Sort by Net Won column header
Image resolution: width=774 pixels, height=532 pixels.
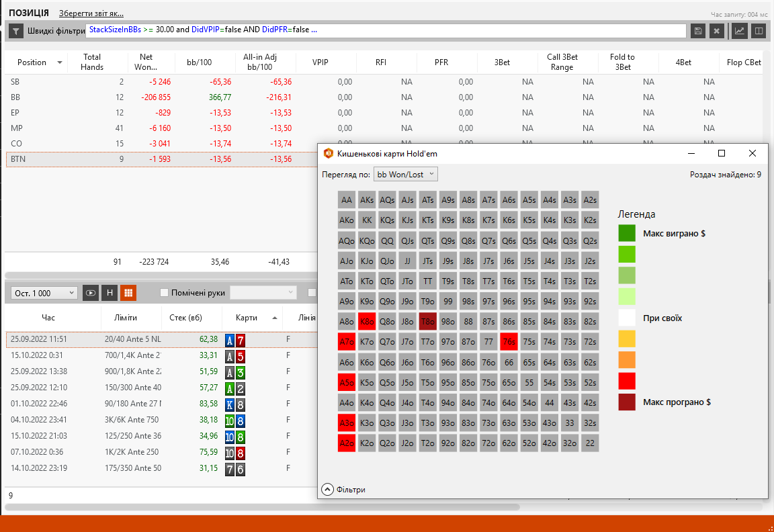pos(146,62)
